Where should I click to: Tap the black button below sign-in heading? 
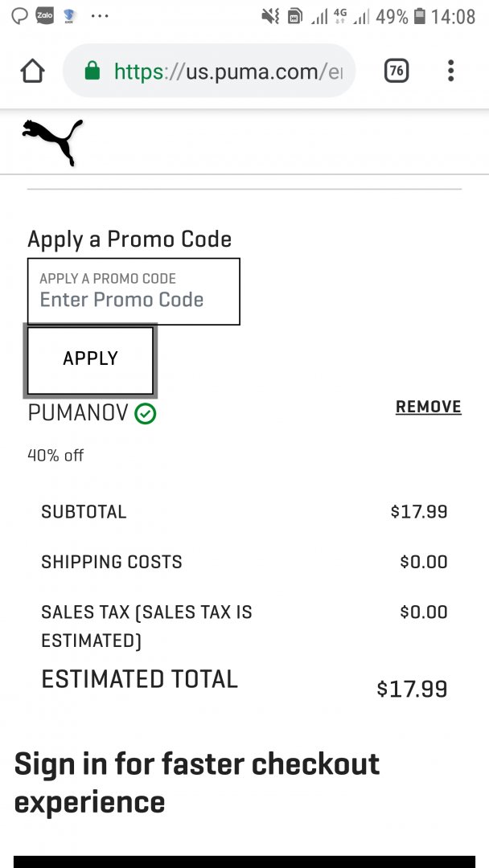coord(244,861)
